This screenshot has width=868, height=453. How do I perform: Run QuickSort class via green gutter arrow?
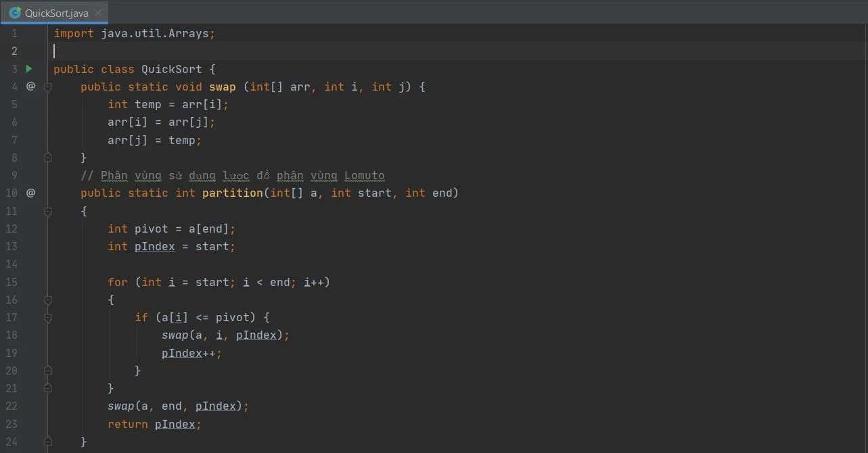[28, 68]
